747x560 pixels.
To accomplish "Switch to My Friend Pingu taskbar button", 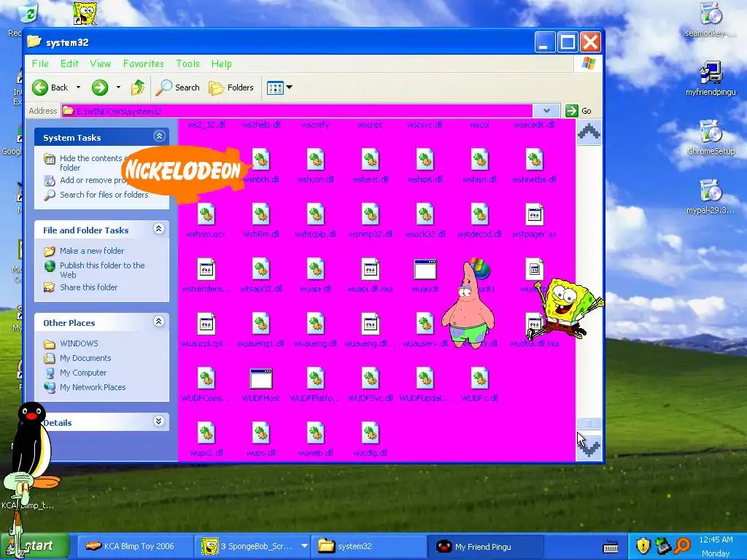I will click(x=485, y=547).
